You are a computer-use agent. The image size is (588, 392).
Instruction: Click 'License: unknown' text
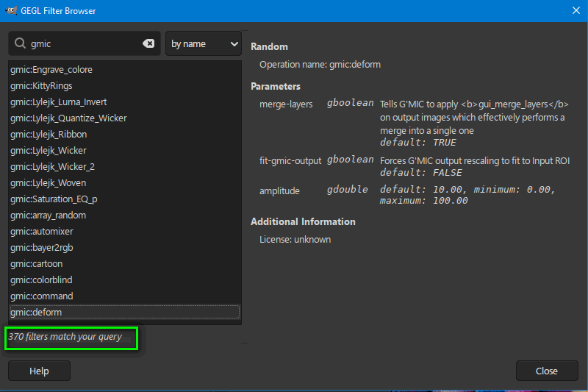pyautogui.click(x=295, y=239)
